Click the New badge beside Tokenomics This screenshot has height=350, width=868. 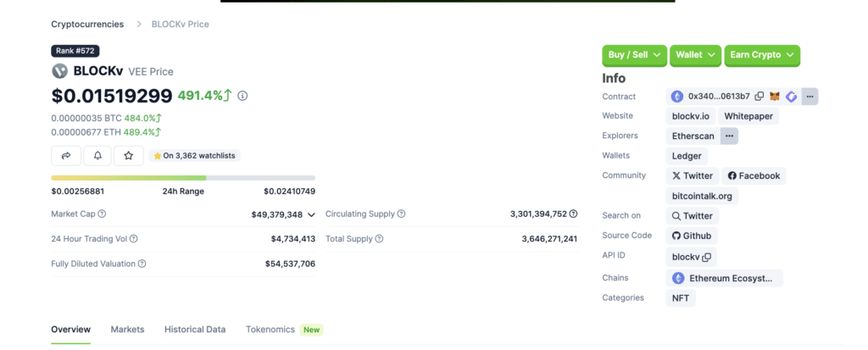tap(312, 330)
